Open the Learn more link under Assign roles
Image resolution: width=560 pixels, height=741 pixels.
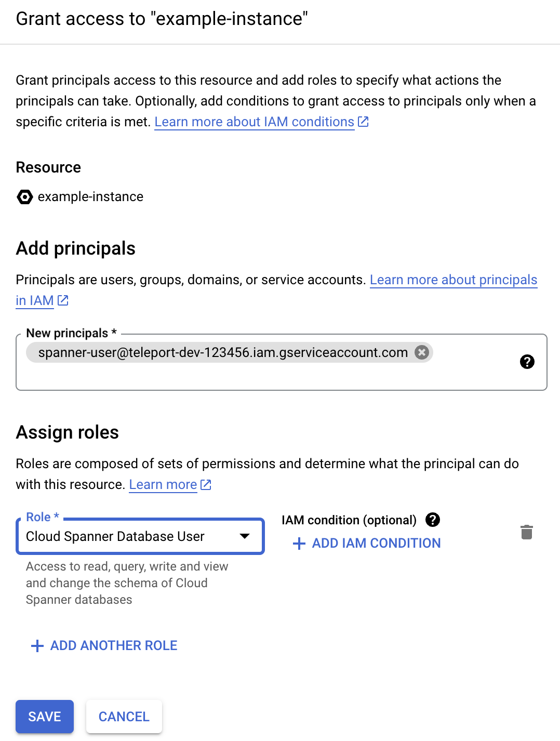coord(163,484)
